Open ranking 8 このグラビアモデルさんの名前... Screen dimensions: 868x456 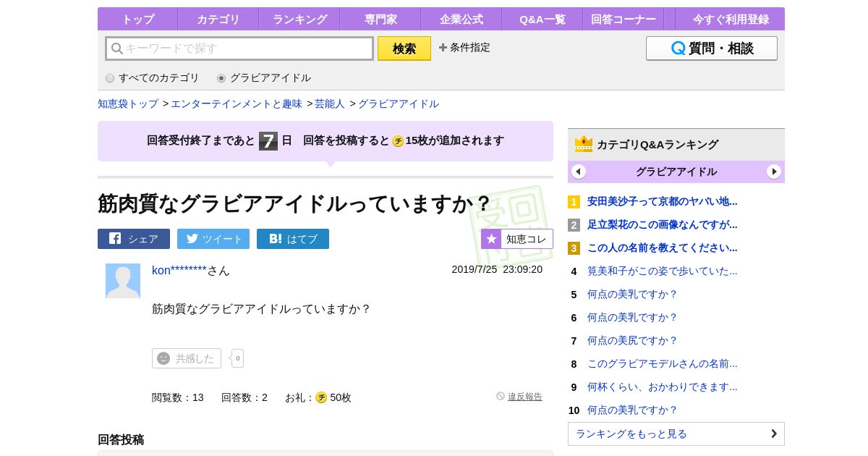tap(663, 364)
